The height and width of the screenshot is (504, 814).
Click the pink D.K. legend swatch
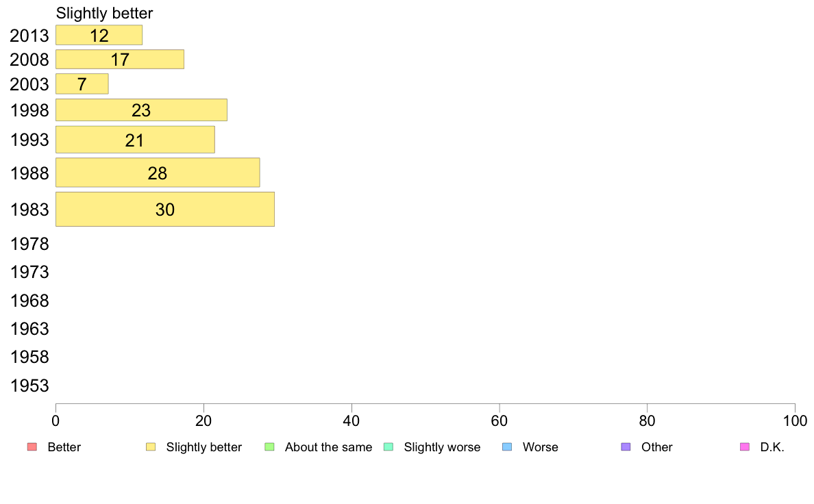745,447
